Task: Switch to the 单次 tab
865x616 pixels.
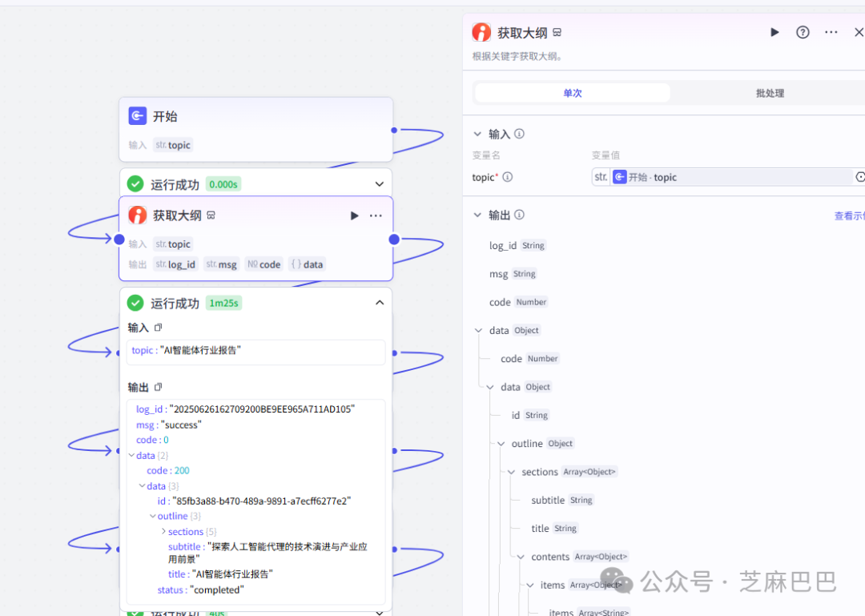Action: coord(573,93)
